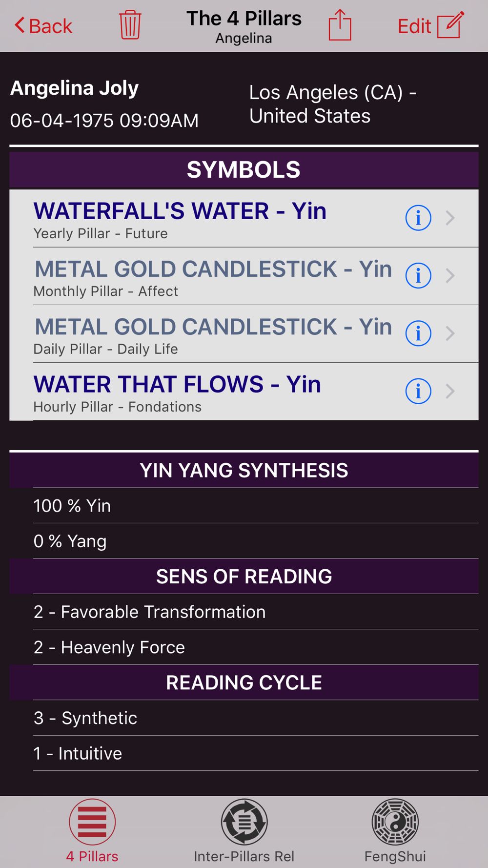Open the edit pencil icon

pyautogui.click(x=450, y=25)
